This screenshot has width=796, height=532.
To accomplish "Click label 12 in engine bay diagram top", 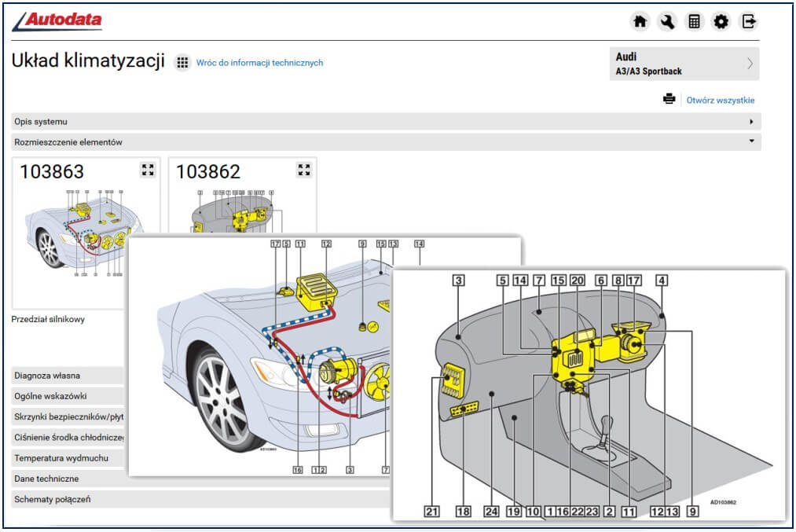I will [x=326, y=244].
